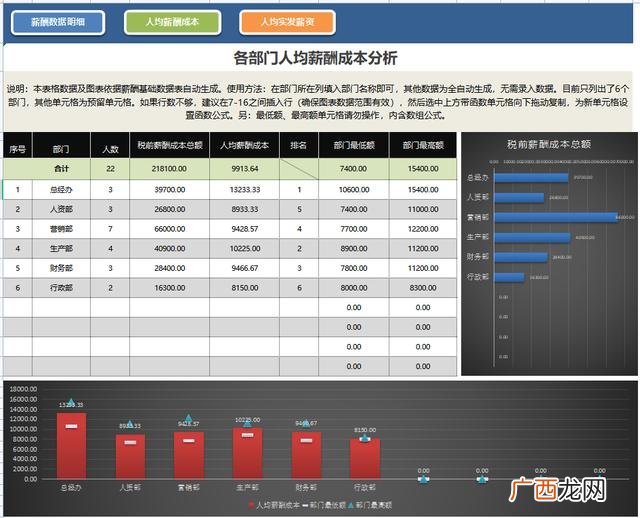Select minimum cell 7700.00
The height and width of the screenshot is (518, 640).
click(x=354, y=229)
